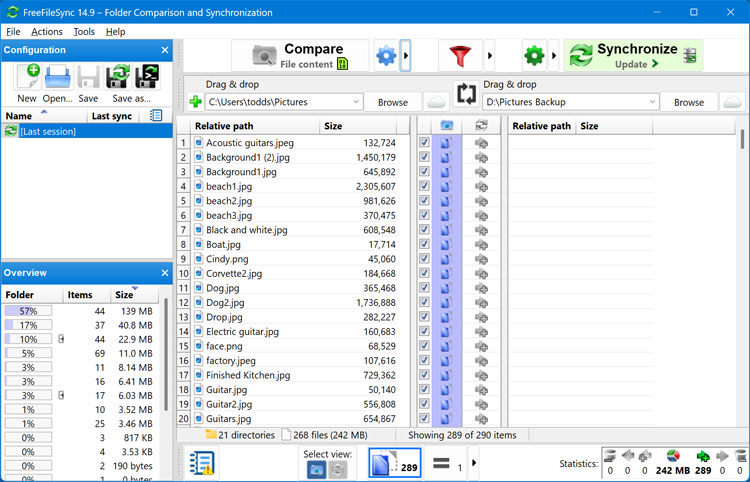Open comparison settings blue gear

[x=386, y=56]
